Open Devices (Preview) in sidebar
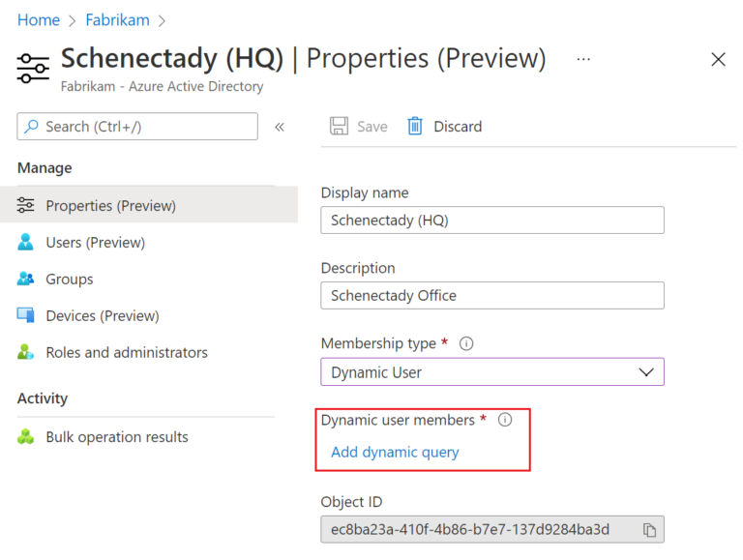Screen dimensions: 743x560 tap(102, 316)
